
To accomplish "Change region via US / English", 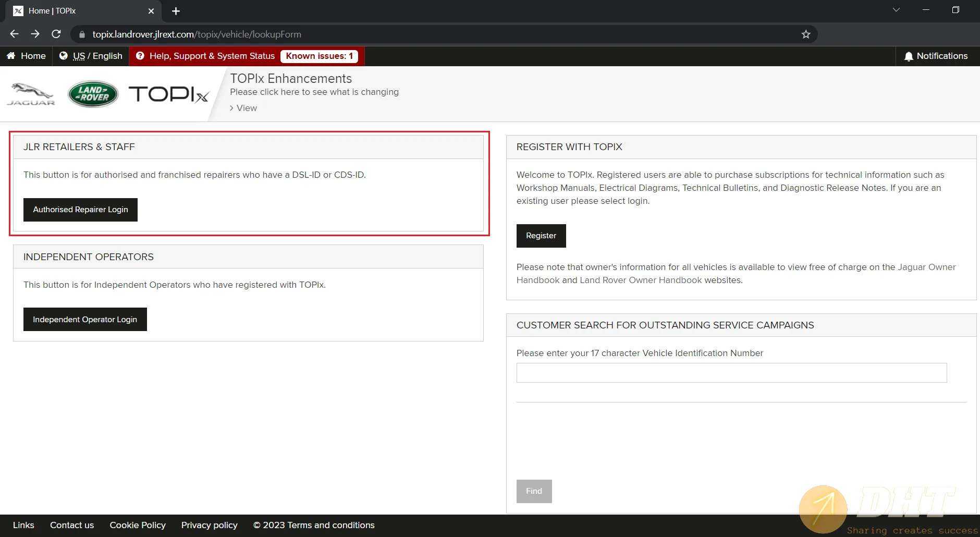I will [91, 56].
